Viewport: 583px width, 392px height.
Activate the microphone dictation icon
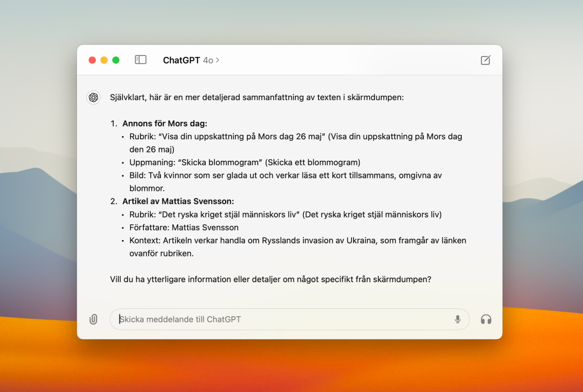click(x=458, y=319)
